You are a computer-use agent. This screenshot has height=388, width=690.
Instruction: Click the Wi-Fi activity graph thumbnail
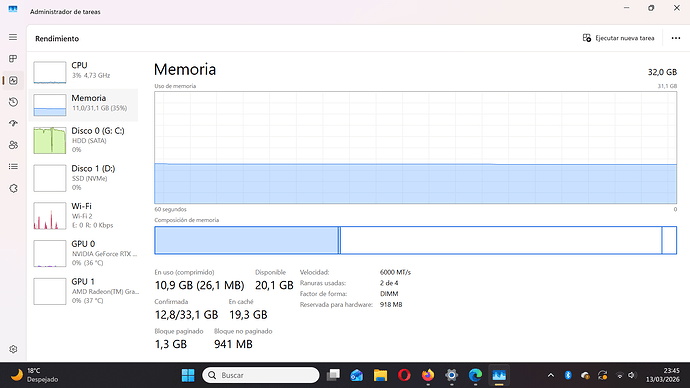coord(50,216)
